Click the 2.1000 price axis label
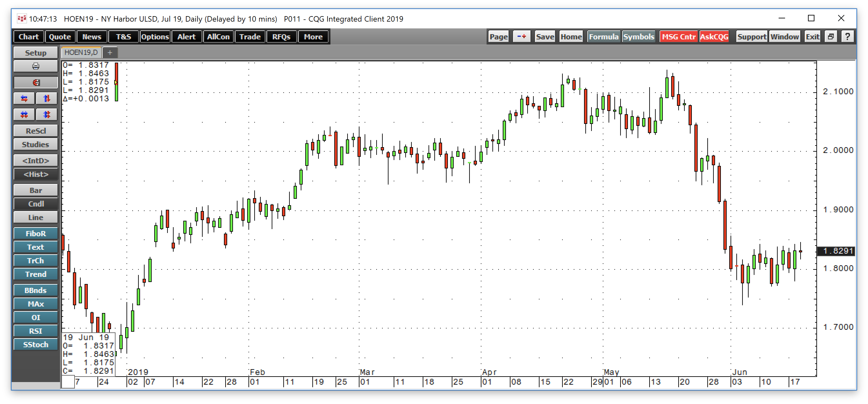 (x=838, y=91)
